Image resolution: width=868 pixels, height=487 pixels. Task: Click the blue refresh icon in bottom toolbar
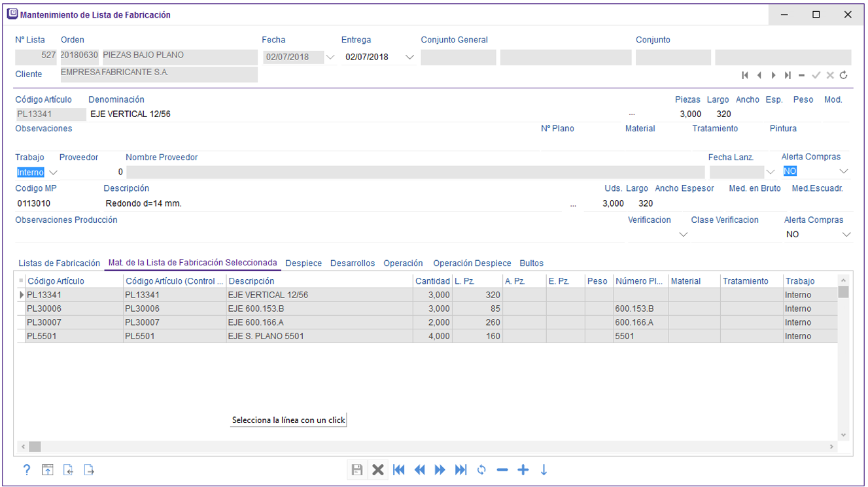click(x=481, y=469)
